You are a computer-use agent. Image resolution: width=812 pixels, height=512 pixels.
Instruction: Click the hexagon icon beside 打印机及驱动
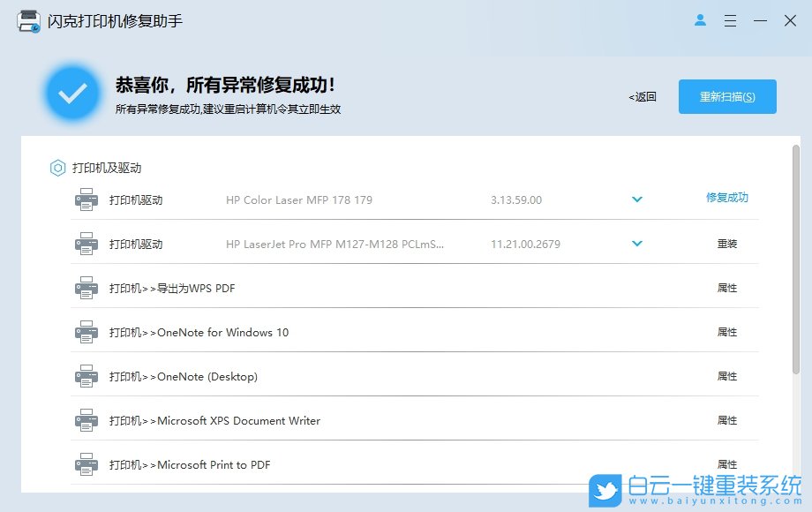(x=57, y=168)
